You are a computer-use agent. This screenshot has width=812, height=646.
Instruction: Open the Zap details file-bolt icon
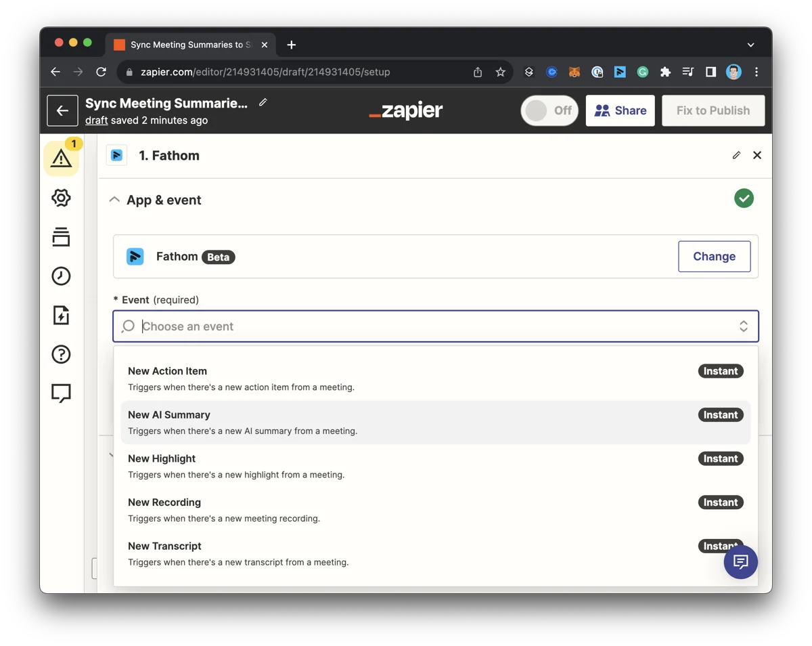[x=61, y=315]
